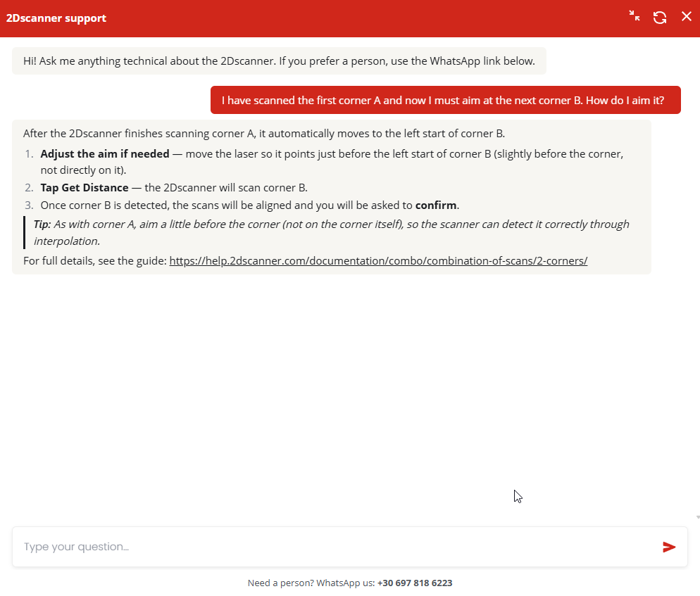Click the sentence "After the 2Dscanner finishes scanning corner A"
This screenshot has height=596, width=700.
(264, 134)
